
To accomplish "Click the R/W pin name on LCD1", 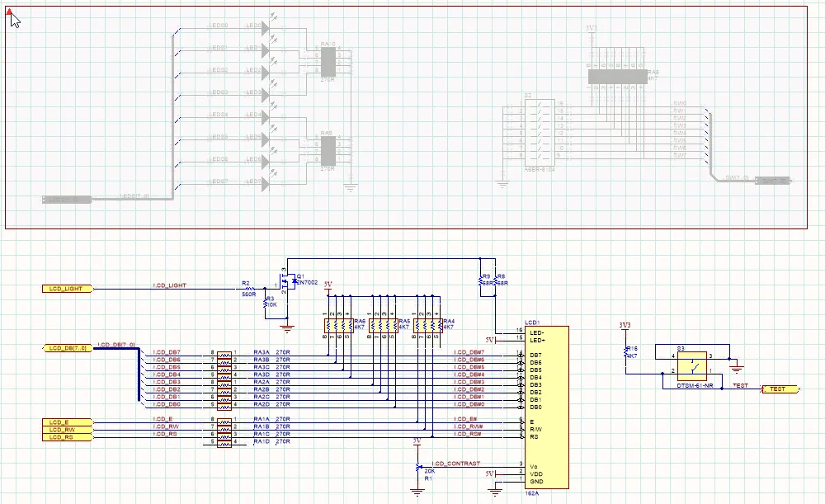I will point(535,429).
